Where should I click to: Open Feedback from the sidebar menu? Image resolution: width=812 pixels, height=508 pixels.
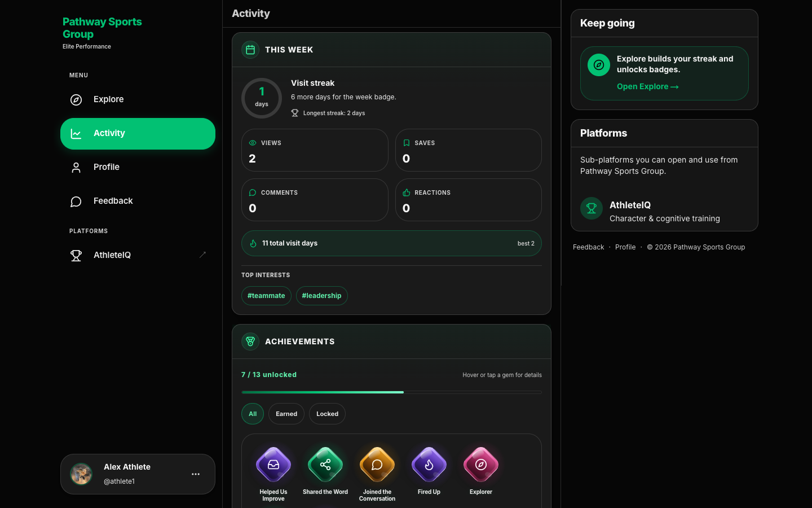(x=138, y=202)
